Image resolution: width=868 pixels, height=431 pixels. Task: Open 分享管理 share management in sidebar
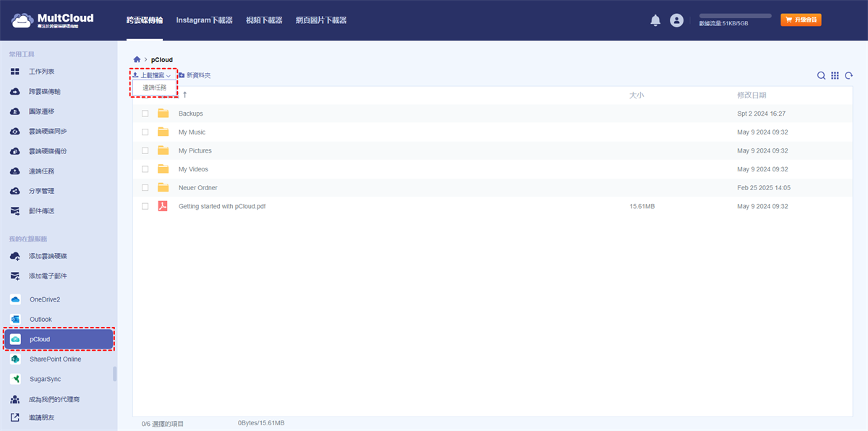pos(41,191)
